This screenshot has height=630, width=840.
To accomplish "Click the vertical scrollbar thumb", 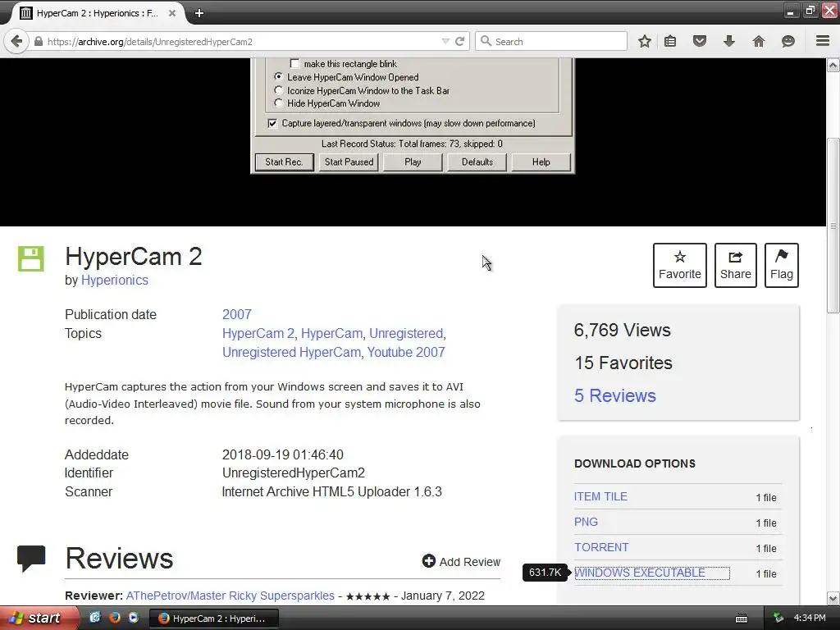I will [833, 226].
